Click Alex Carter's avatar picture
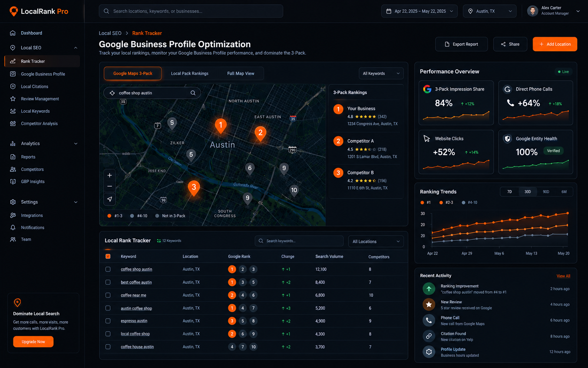 tap(533, 11)
